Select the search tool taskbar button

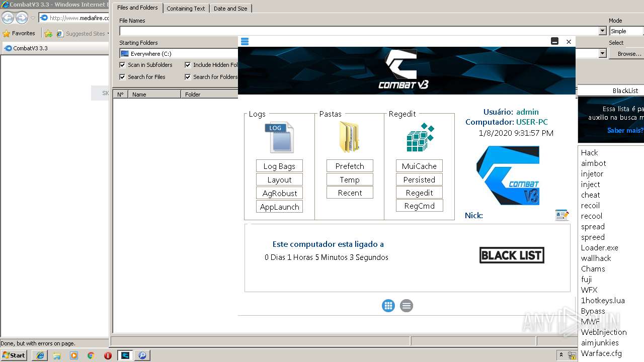[142, 355]
